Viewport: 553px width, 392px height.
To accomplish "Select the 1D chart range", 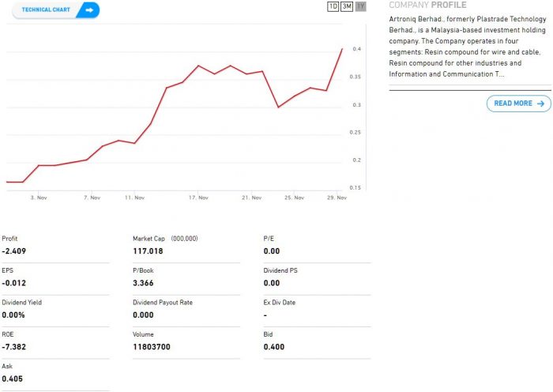I will pos(333,6).
